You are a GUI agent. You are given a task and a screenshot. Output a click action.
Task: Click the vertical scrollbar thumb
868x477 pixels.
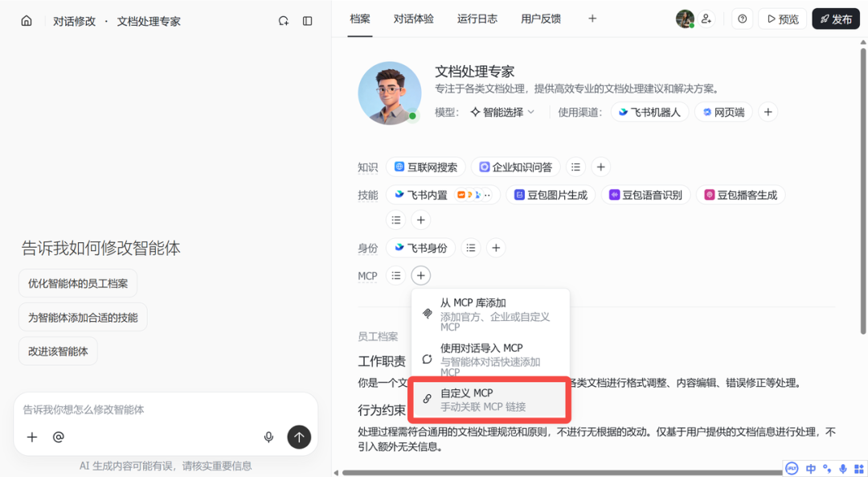(863, 191)
